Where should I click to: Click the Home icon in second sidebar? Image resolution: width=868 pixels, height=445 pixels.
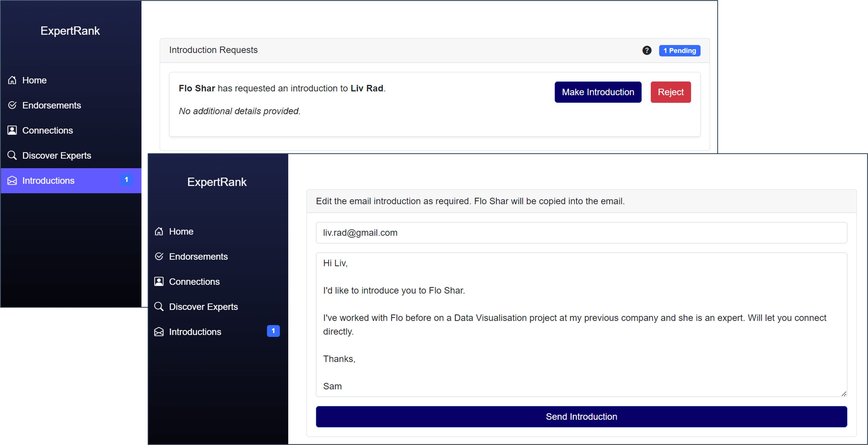tap(159, 231)
